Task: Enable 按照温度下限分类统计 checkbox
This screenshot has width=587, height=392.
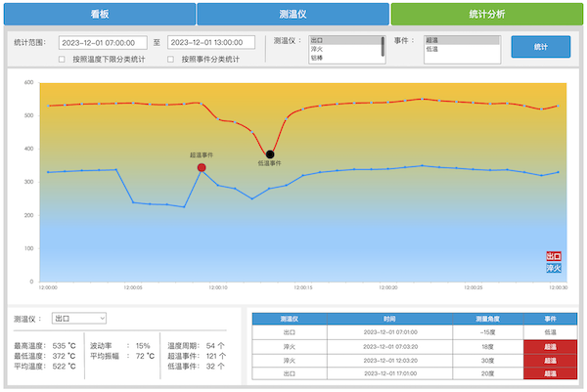Action: (63, 60)
